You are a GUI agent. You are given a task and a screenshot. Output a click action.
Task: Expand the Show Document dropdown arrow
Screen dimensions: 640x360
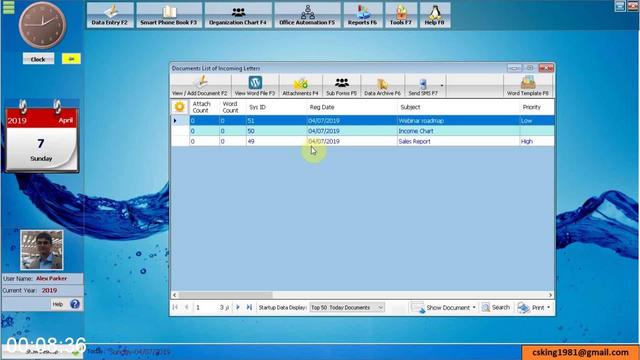pos(474,307)
